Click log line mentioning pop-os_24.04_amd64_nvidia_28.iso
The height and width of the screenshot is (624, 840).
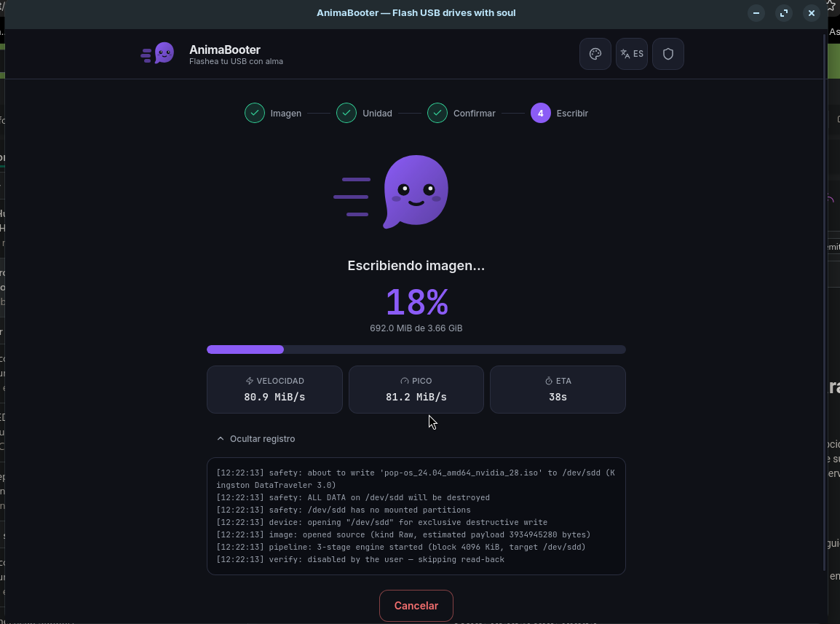point(416,478)
